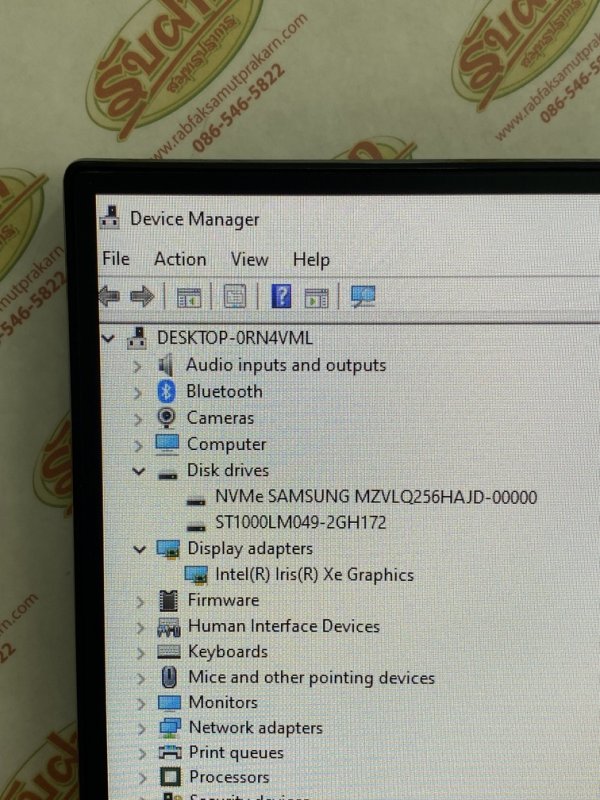Image resolution: width=600 pixels, height=800 pixels.
Task: Click the Display adapters category icon
Action: click(x=168, y=549)
